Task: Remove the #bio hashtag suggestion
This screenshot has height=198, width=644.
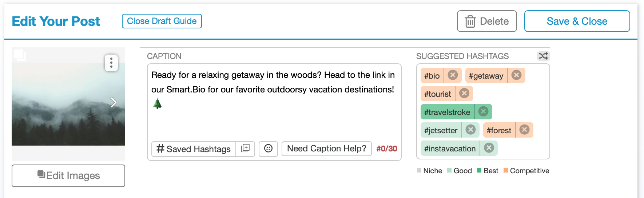Action: 453,75
